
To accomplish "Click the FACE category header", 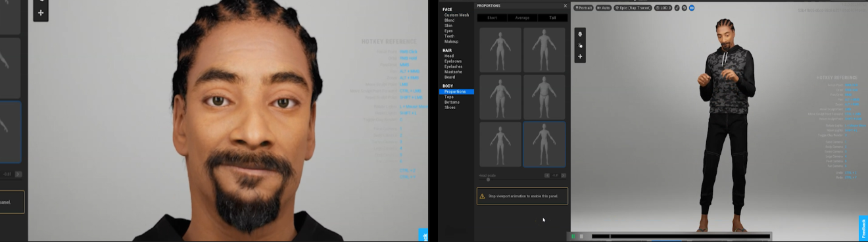I will pyautogui.click(x=447, y=9).
